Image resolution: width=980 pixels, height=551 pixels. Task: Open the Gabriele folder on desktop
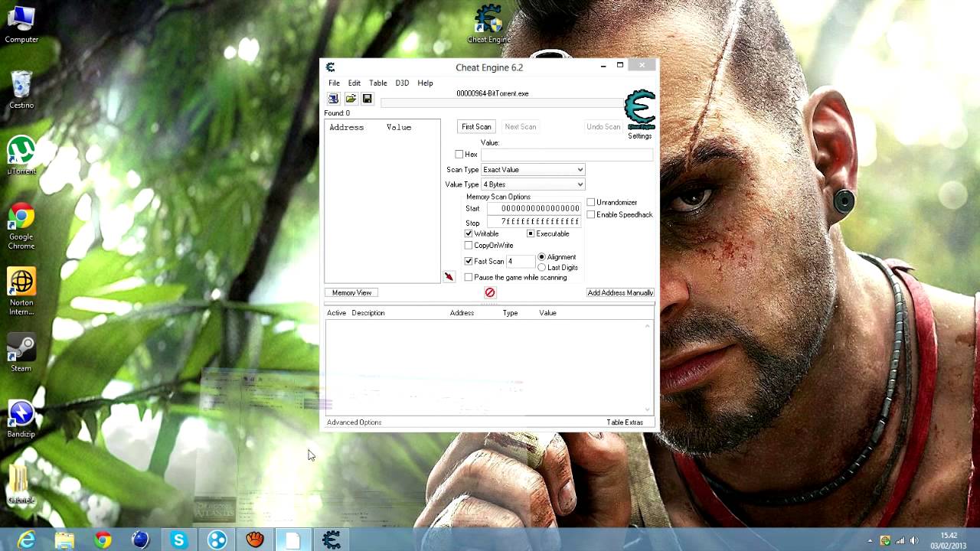point(21,484)
